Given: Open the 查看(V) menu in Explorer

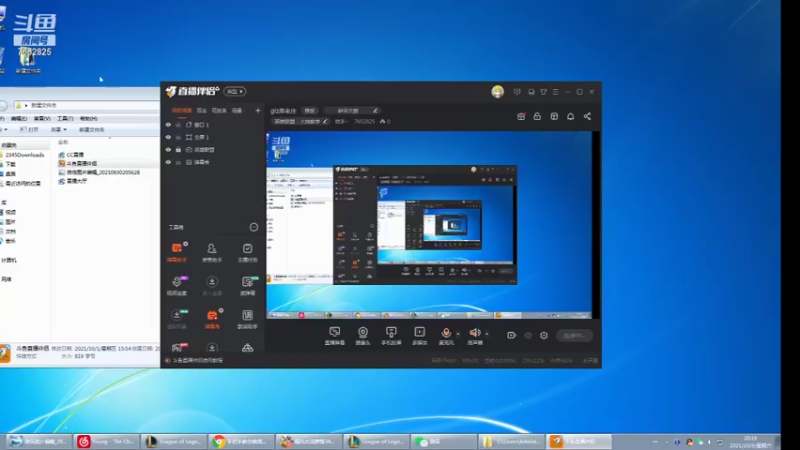Looking at the screenshot, I should click(42, 118).
